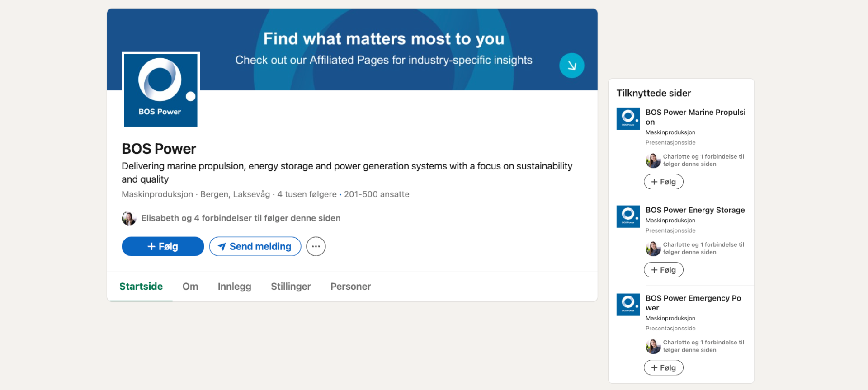
Task: Click Charlotte's avatar under Energy Storage
Action: (x=653, y=249)
